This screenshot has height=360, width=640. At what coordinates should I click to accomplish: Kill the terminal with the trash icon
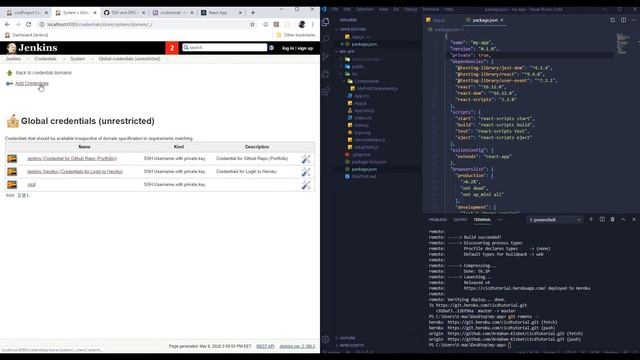tap(612, 220)
